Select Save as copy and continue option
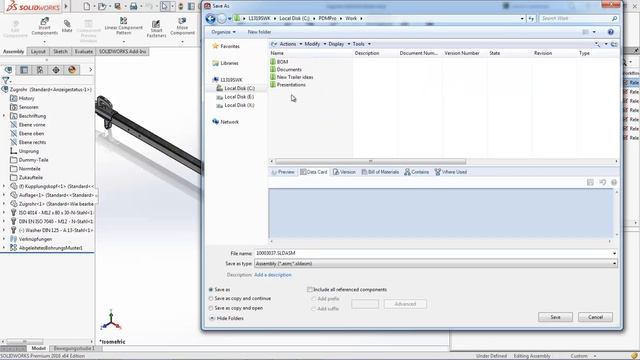Viewport: 640px width, 360px height. tap(211, 299)
